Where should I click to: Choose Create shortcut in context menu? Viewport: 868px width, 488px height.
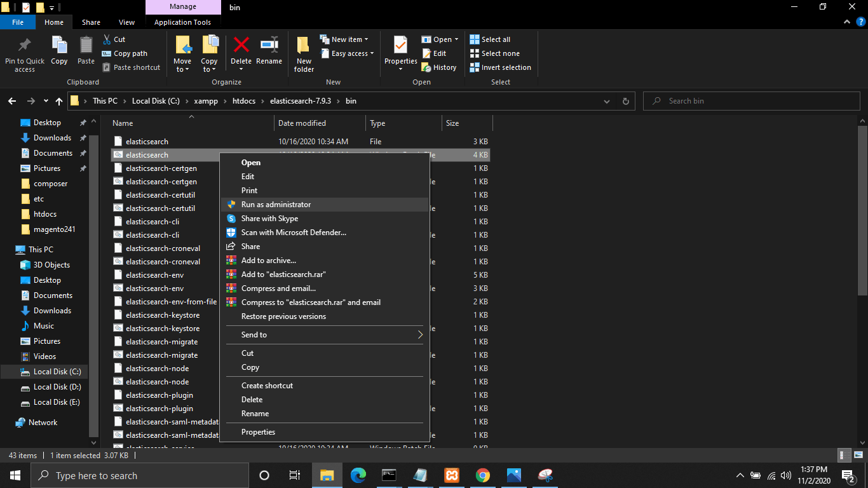tap(325, 386)
